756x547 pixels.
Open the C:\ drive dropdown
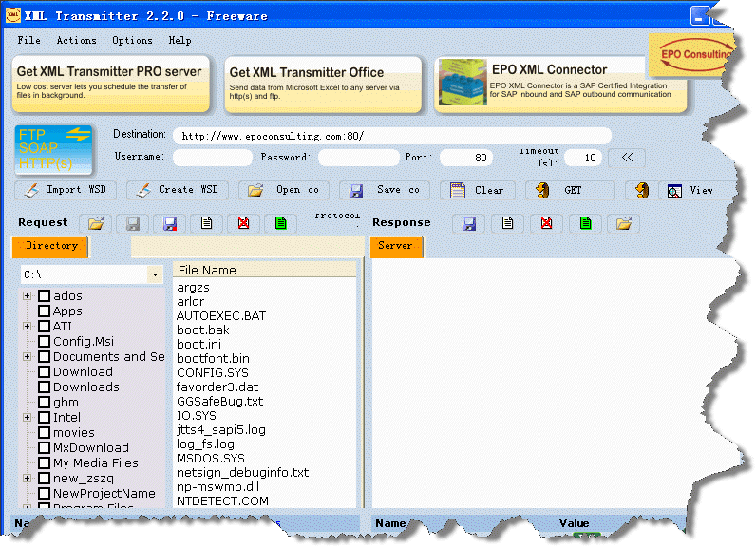point(155,275)
